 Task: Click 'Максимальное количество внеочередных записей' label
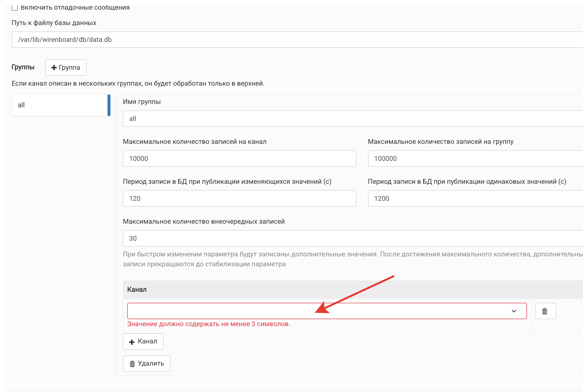pos(204,221)
